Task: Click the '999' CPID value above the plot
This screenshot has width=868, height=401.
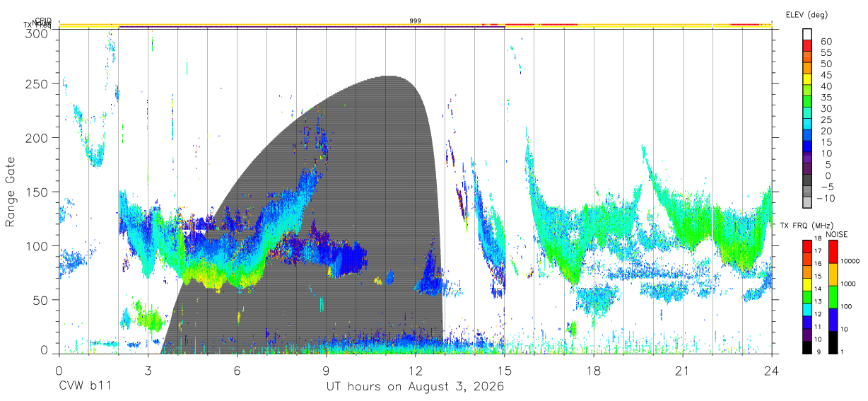Action: (x=416, y=21)
